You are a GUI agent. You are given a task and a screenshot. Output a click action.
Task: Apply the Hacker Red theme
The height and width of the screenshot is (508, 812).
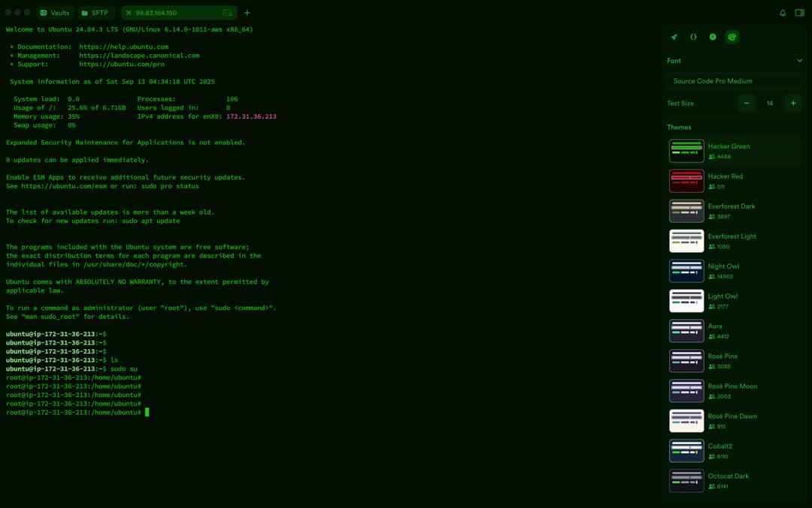click(734, 181)
